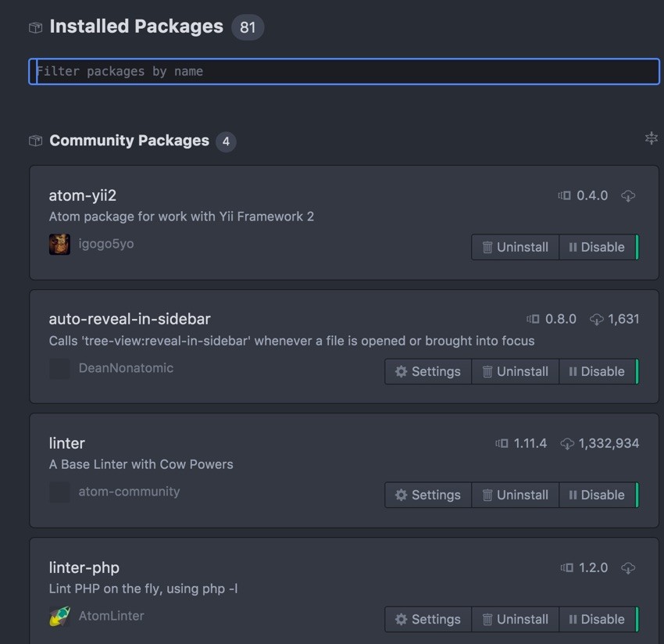Select the 1,332,934 downloads count
Image resolution: width=664 pixels, height=644 pixels.
click(609, 443)
